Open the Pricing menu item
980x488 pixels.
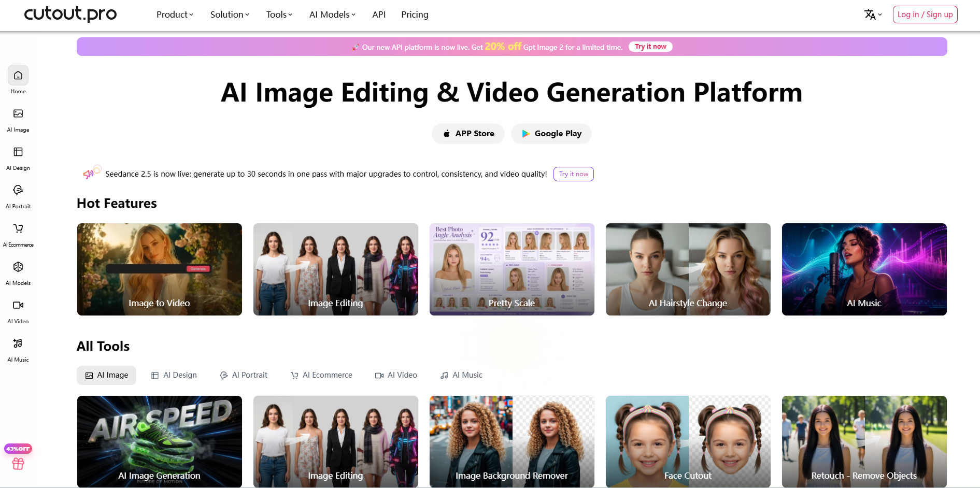[415, 15]
